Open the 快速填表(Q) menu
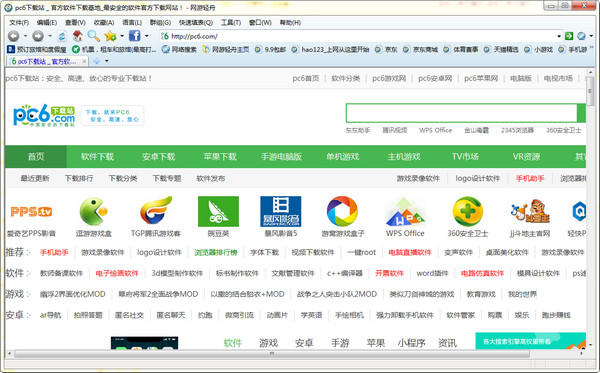 pos(196,22)
